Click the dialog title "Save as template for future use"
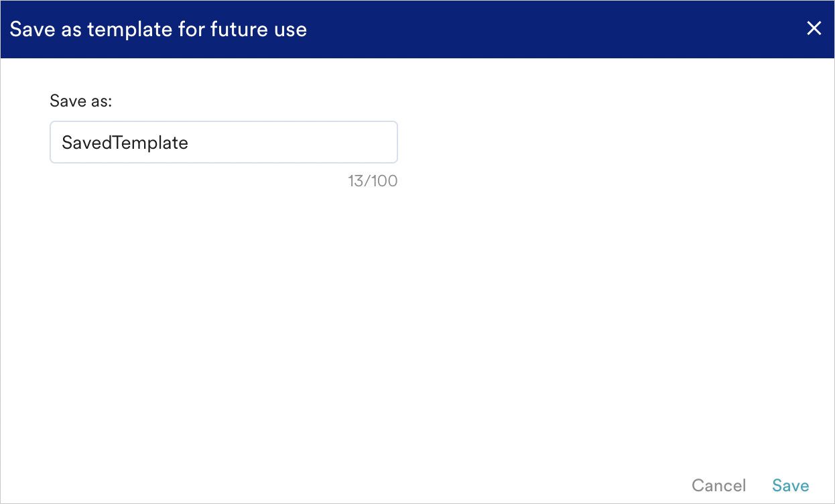 (x=158, y=29)
